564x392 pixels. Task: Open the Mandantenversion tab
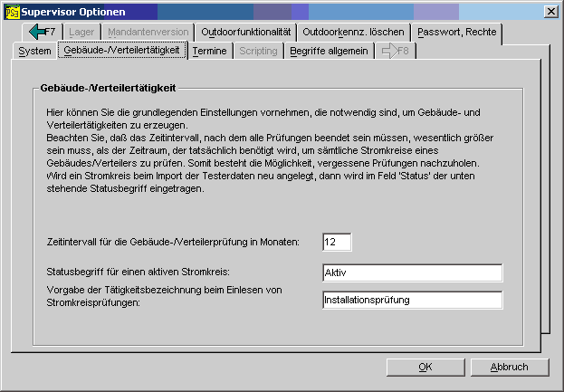click(x=148, y=32)
